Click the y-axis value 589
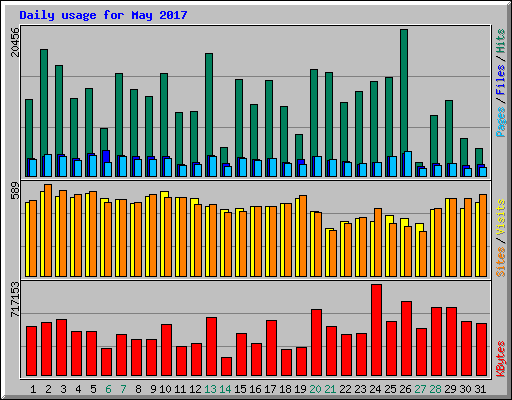The width and height of the screenshot is (512, 400). coord(15,190)
